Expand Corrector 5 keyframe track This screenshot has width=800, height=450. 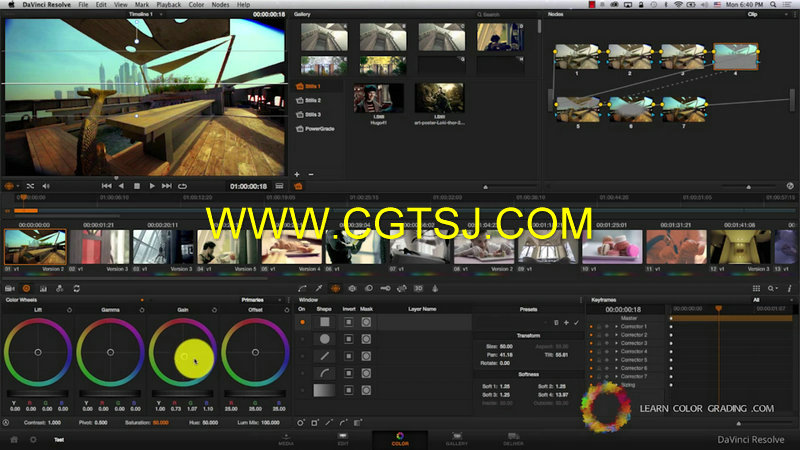(616, 360)
